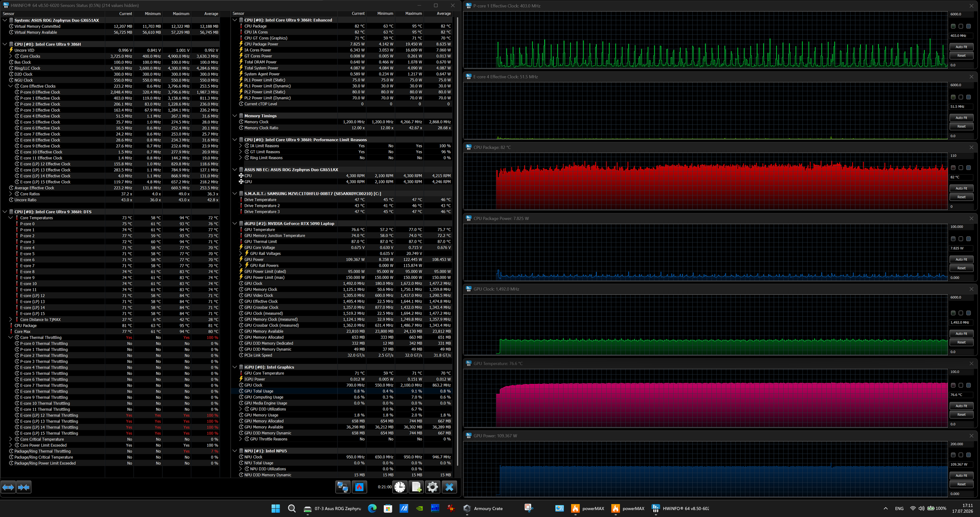
Task: Open the Windows Start menu
Action: pyautogui.click(x=275, y=508)
